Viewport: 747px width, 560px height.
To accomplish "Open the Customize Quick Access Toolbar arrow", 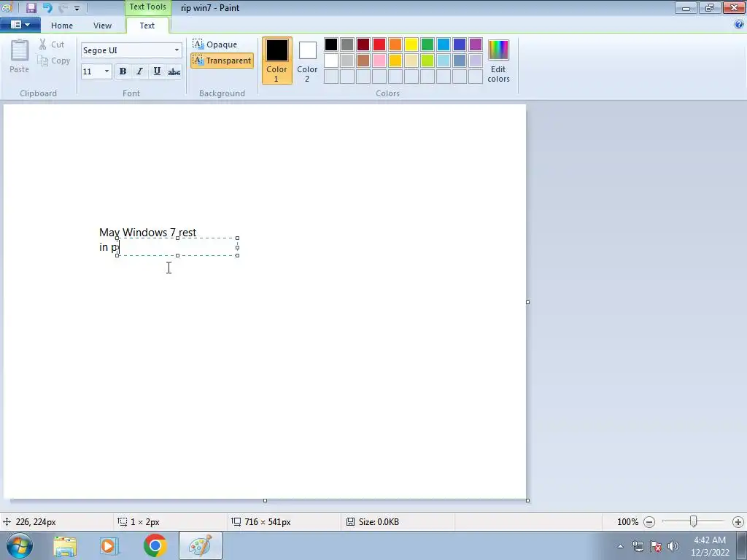I will click(77, 8).
